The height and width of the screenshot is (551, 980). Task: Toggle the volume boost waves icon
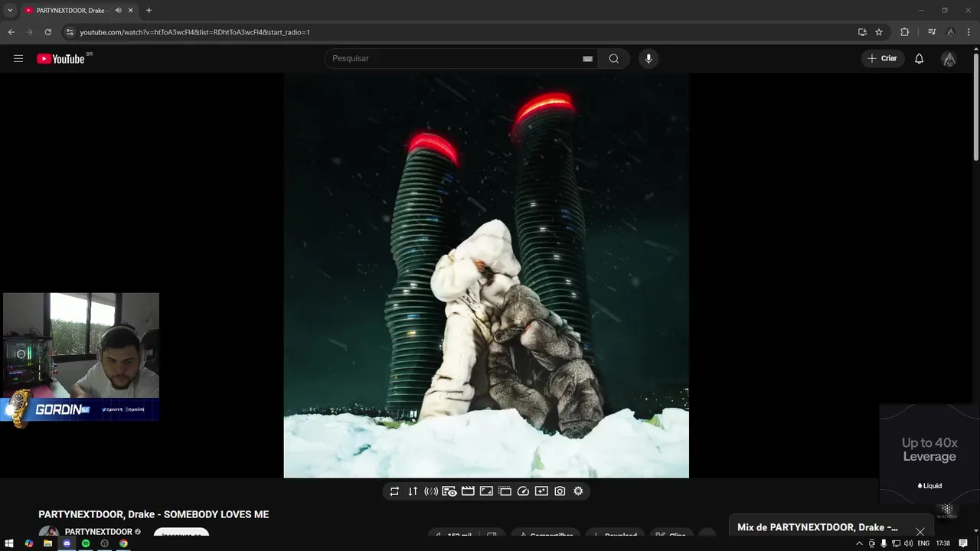pos(431,491)
